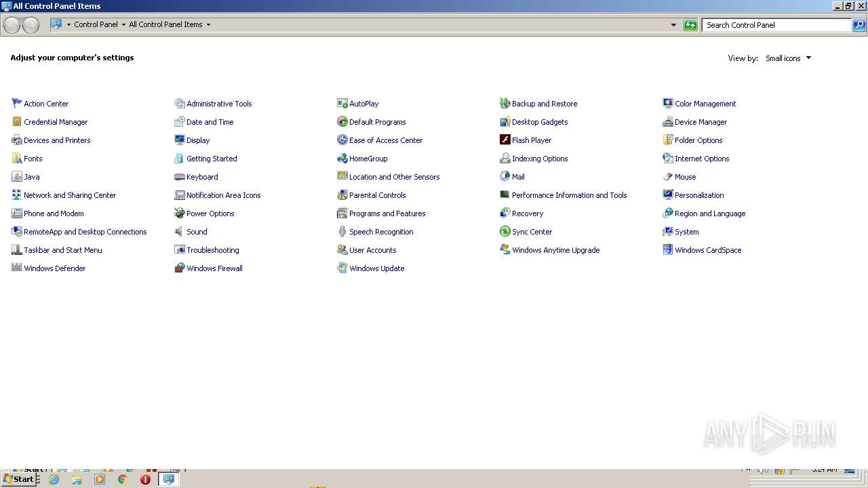Click the All Control Panel Items breadcrumb

(x=165, y=24)
